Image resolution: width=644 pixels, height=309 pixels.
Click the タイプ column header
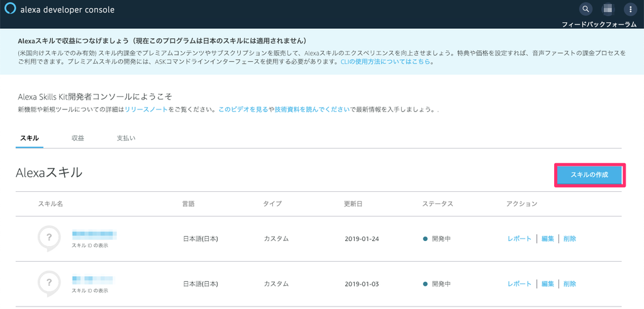click(273, 204)
